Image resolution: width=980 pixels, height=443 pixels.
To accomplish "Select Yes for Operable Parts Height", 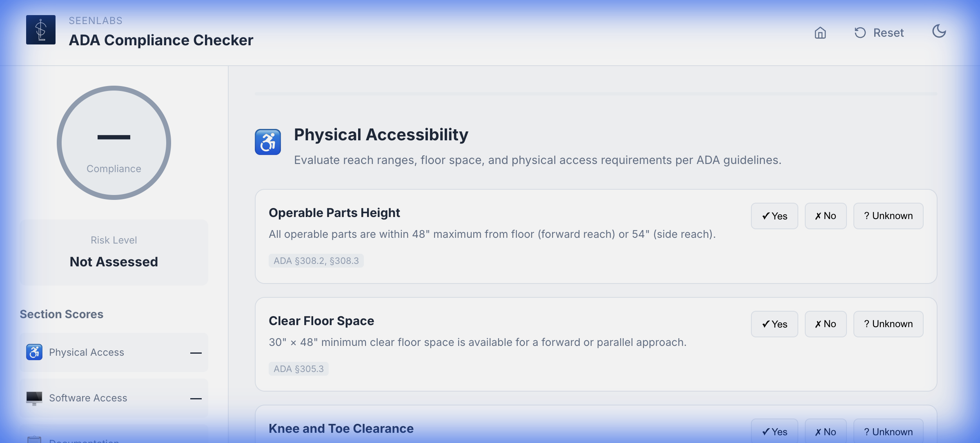I will (x=774, y=216).
